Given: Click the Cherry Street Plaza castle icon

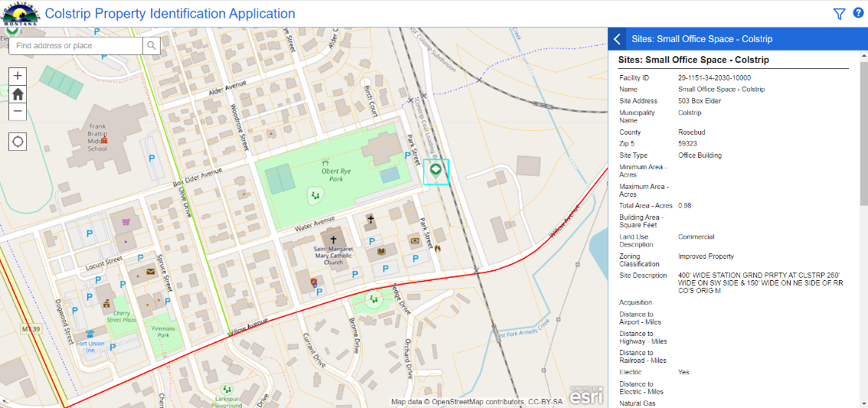Looking at the screenshot, I should click(106, 303).
